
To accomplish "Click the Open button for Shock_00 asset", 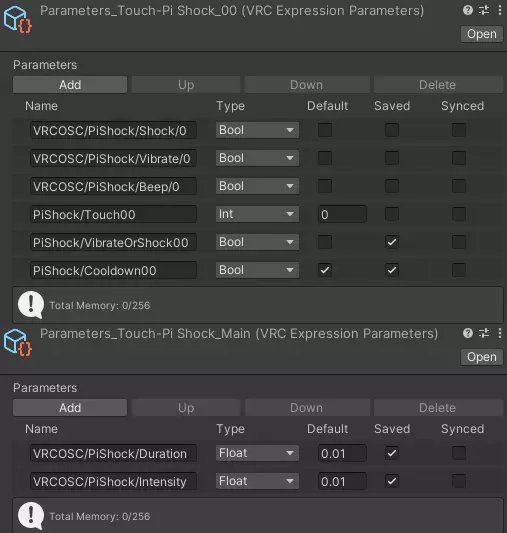I will pos(482,34).
